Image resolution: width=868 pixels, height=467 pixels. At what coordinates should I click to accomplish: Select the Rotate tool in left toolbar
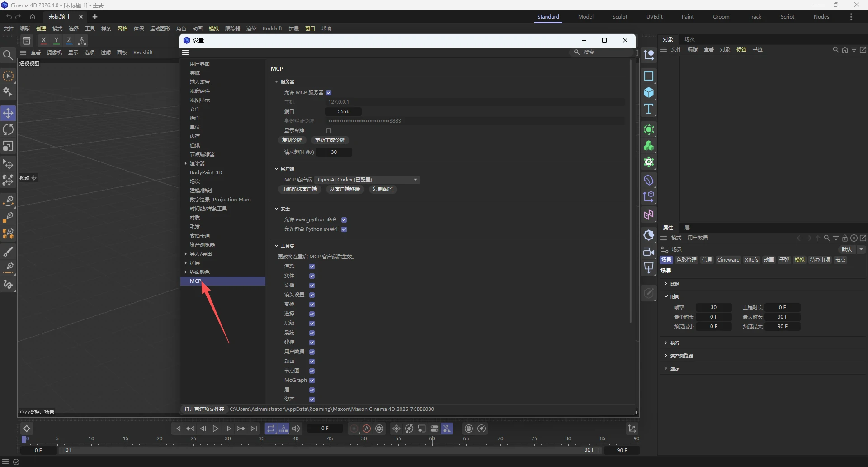[x=8, y=129]
